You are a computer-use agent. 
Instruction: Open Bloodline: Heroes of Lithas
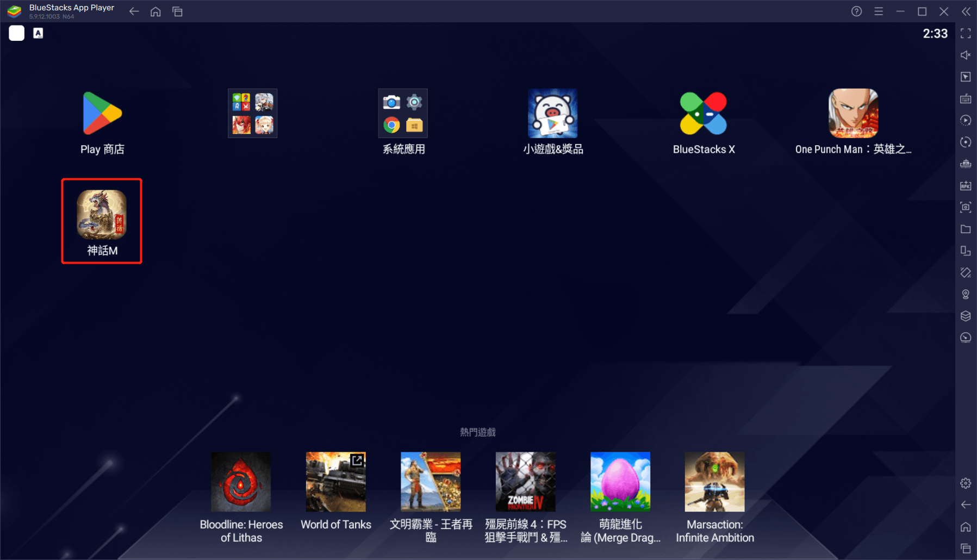241,482
